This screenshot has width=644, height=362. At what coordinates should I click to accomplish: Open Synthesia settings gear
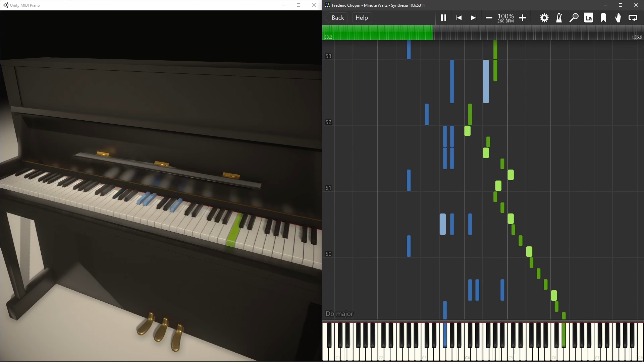544,18
